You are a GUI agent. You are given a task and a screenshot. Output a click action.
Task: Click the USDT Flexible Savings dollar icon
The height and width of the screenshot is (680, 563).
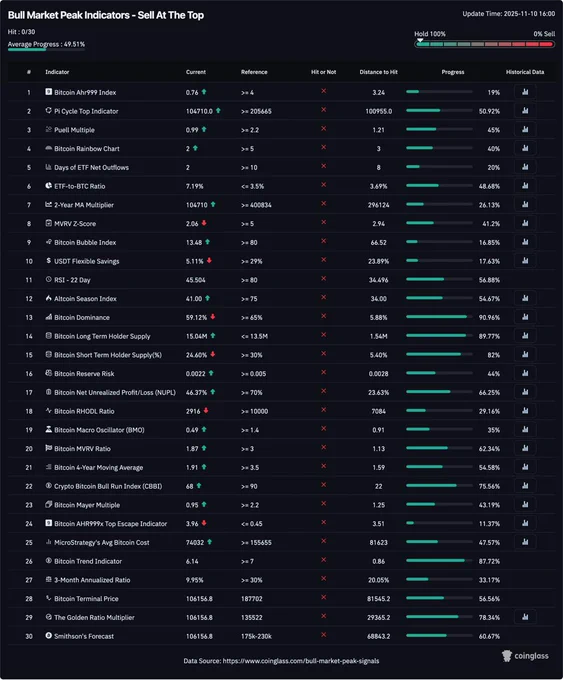pos(49,261)
